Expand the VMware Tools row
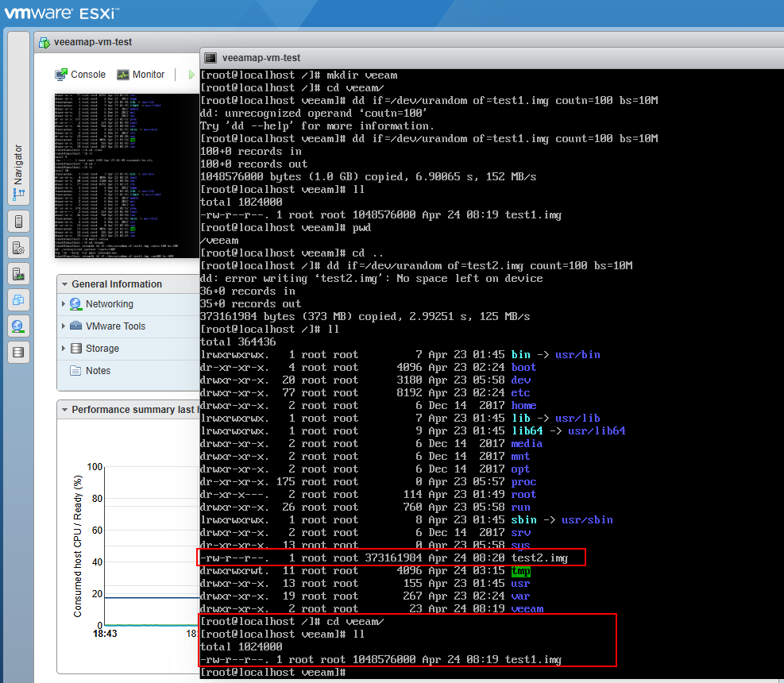 [x=64, y=326]
